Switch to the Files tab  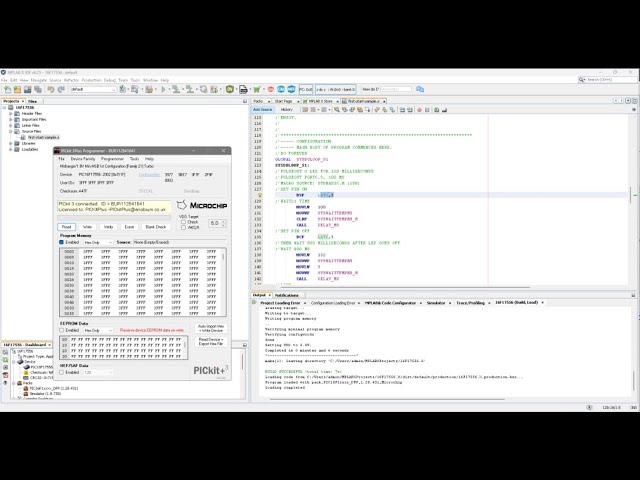(33, 101)
